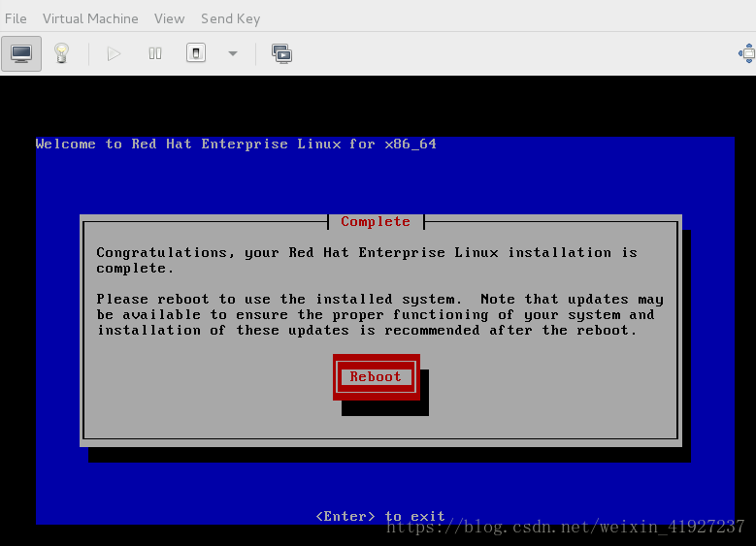The width and height of the screenshot is (756, 546).
Task: Open the View menu
Action: (x=169, y=18)
